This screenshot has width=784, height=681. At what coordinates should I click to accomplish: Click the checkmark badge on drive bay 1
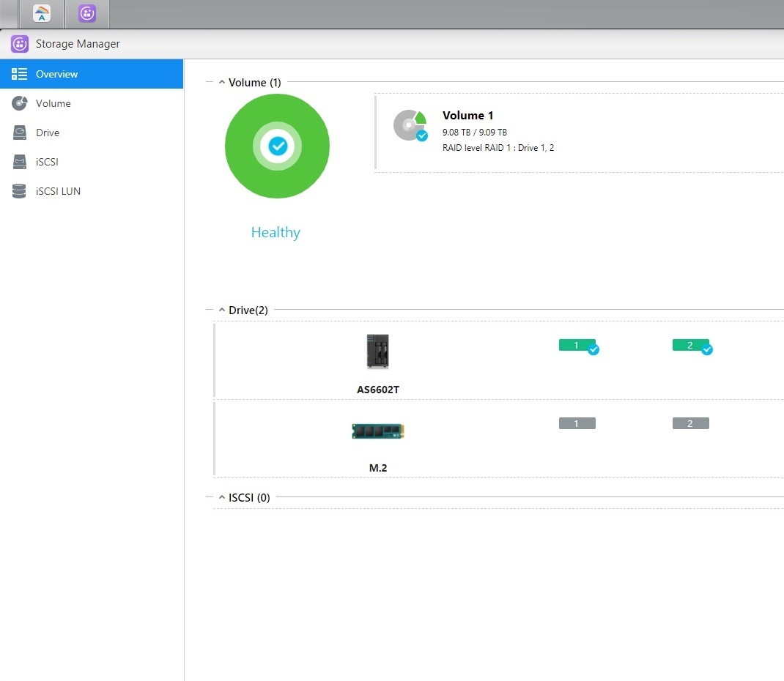pos(592,350)
